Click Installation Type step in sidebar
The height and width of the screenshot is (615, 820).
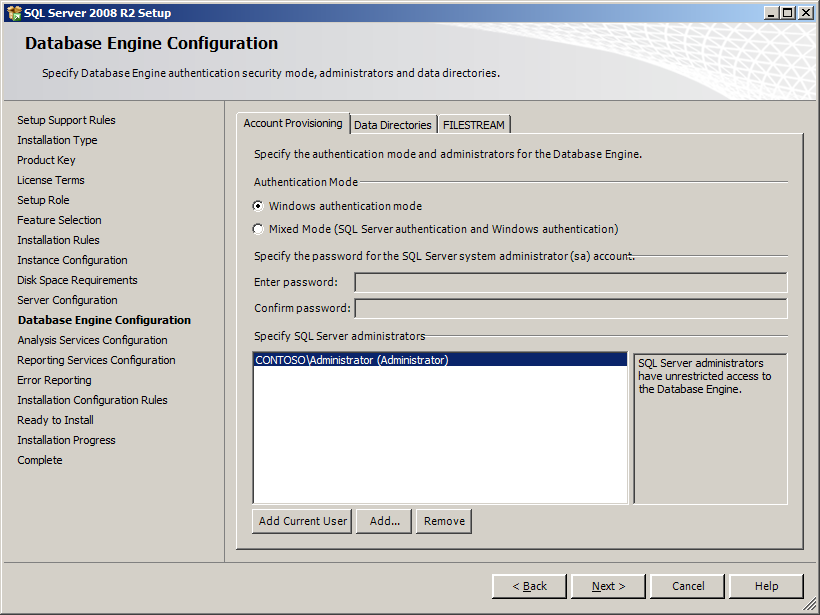pyautogui.click(x=58, y=140)
